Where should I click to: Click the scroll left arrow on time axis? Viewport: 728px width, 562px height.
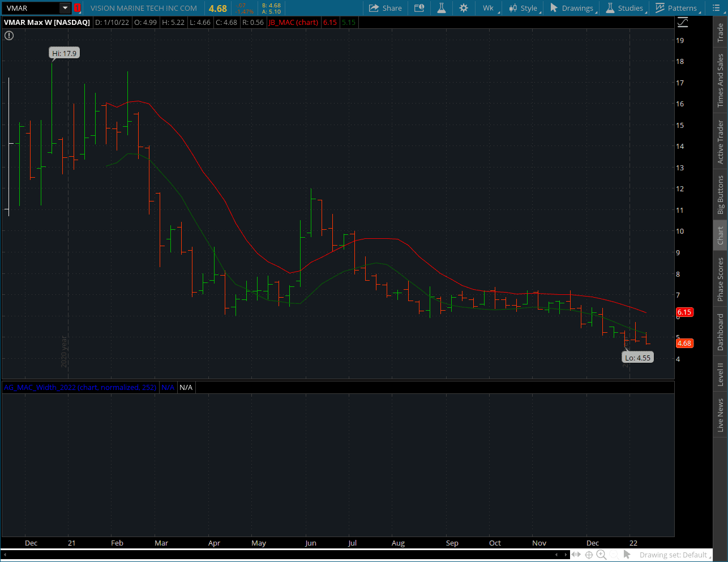click(x=556, y=555)
